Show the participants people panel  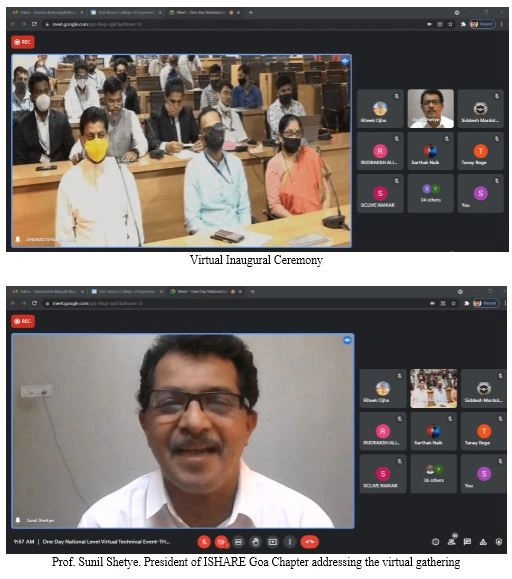pyautogui.click(x=451, y=542)
